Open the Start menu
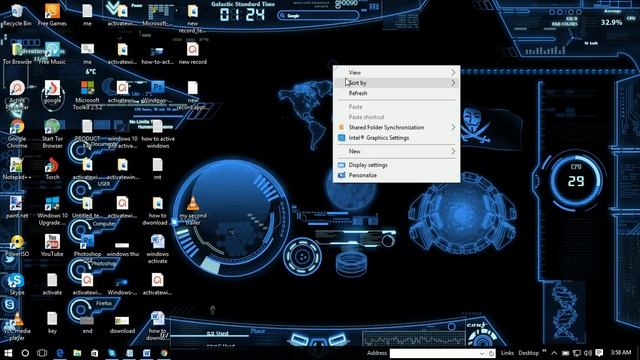640x360 pixels. 8,353
